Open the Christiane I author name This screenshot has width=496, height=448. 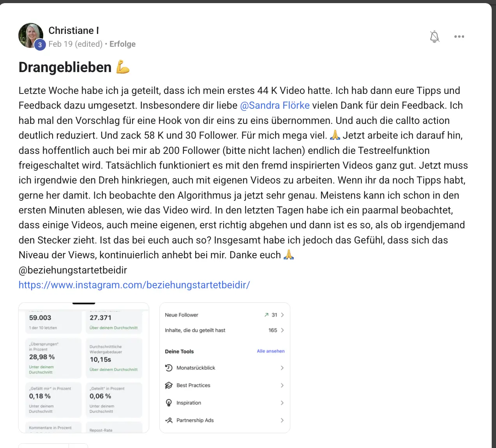point(74,30)
